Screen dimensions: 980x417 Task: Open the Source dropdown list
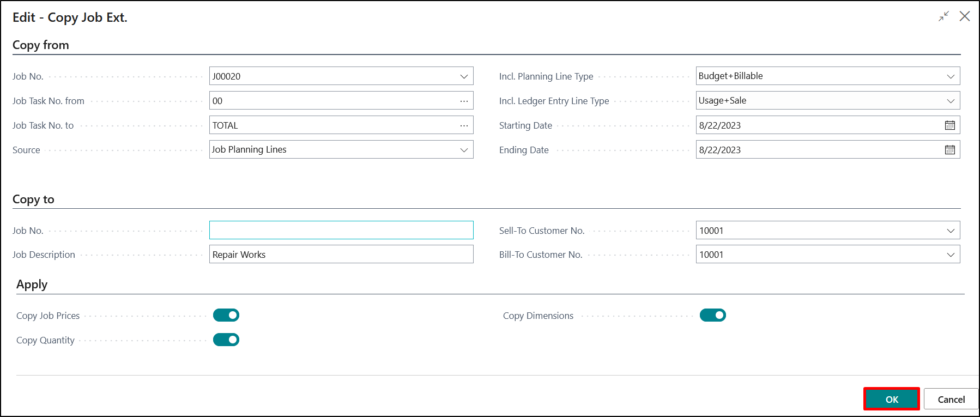pos(464,150)
